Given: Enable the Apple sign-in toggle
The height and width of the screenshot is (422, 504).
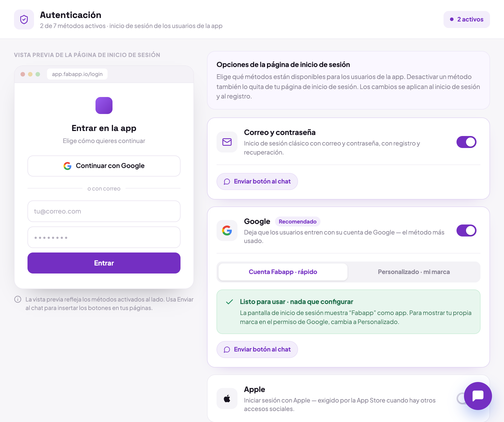Looking at the screenshot, I should 461,398.
